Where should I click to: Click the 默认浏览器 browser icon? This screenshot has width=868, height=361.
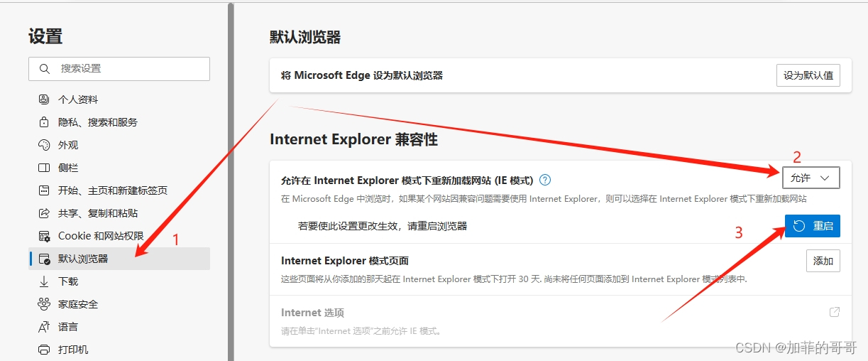pyautogui.click(x=44, y=259)
